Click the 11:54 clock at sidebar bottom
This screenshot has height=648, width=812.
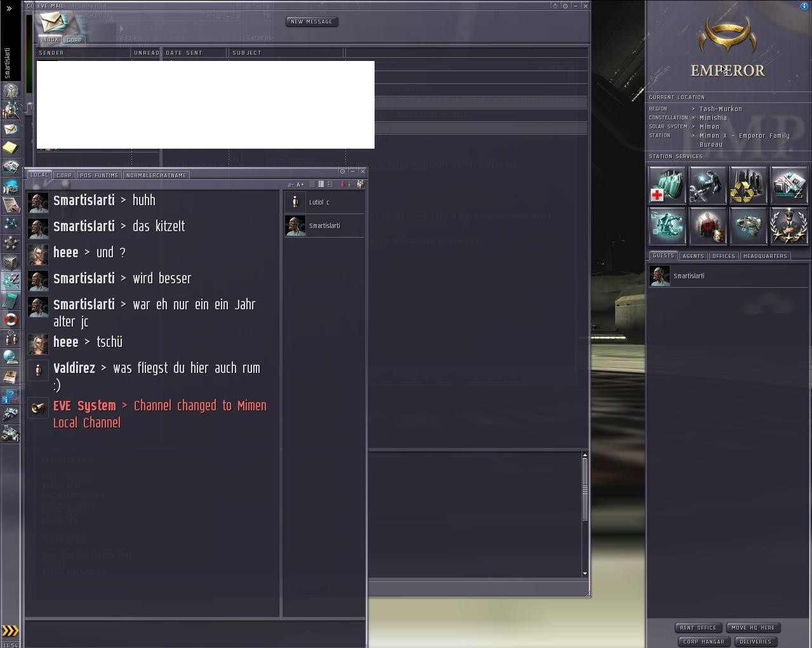click(x=10, y=644)
